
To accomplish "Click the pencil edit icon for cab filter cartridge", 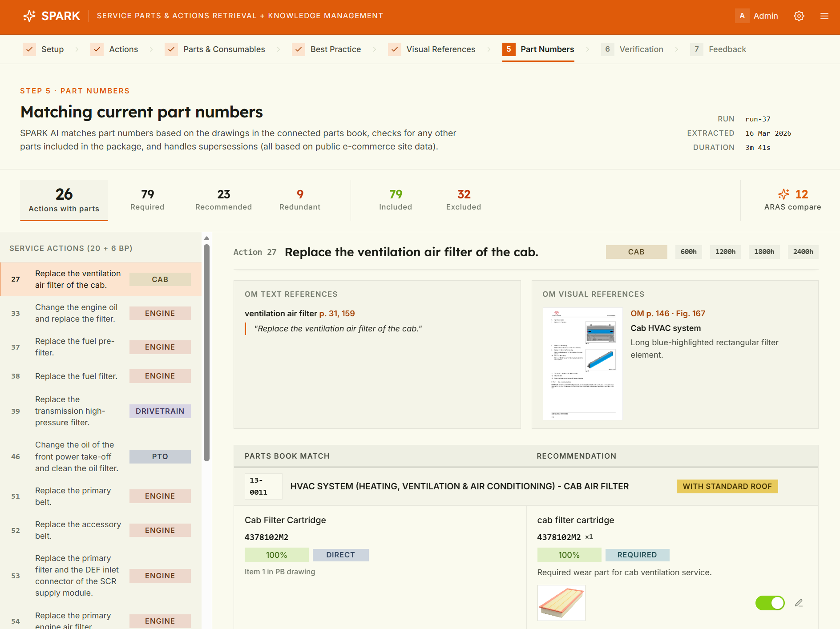I will [x=799, y=603].
